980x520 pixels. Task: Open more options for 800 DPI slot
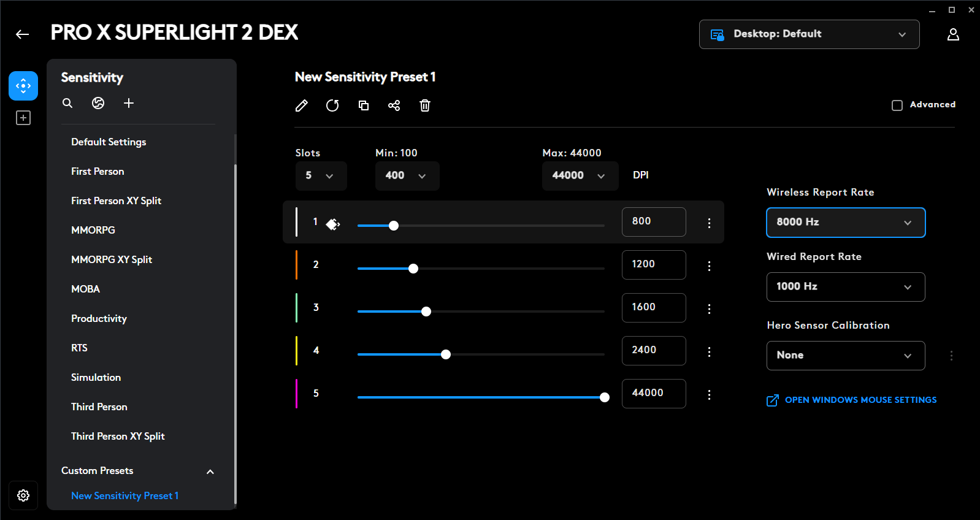709,223
